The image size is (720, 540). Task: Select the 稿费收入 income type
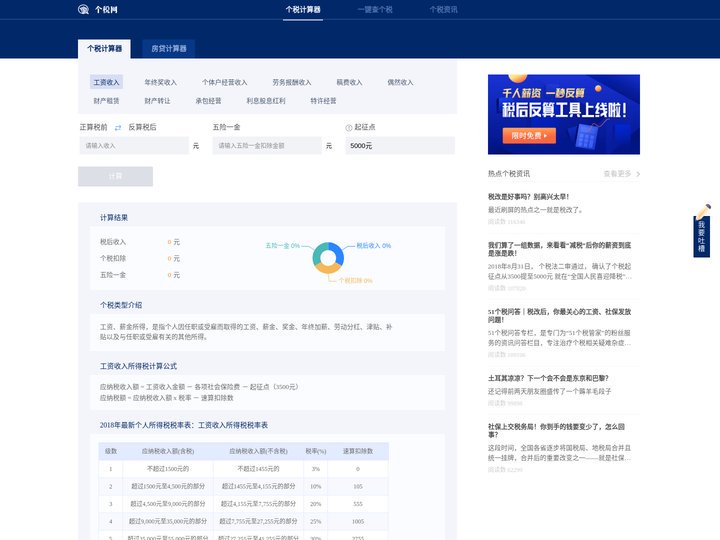coord(349,82)
